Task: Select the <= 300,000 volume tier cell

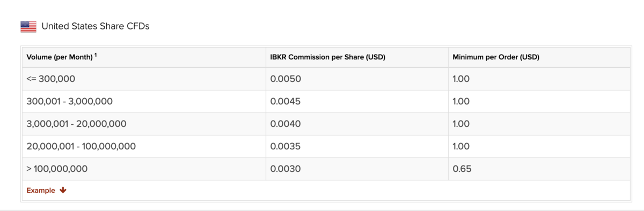Action: click(x=51, y=79)
